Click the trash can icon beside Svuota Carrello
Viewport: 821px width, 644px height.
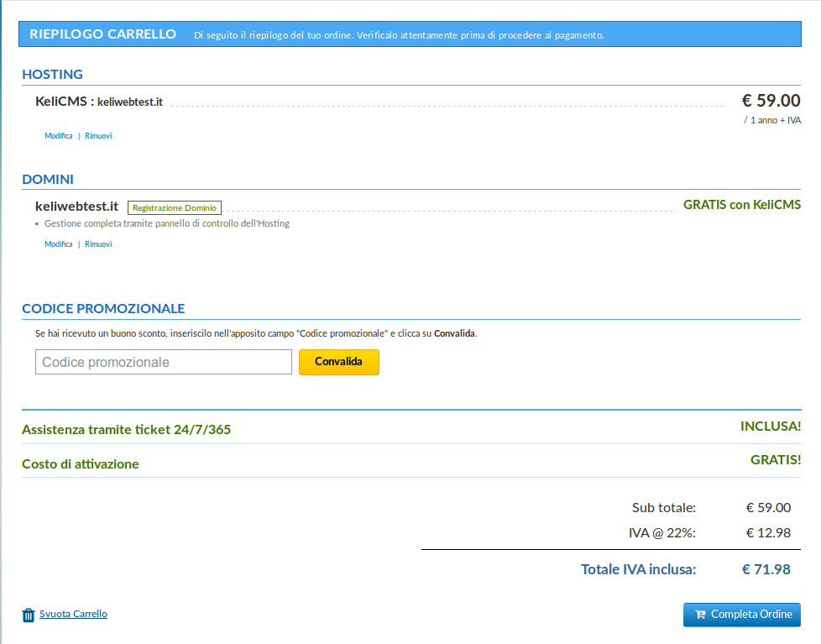point(29,615)
